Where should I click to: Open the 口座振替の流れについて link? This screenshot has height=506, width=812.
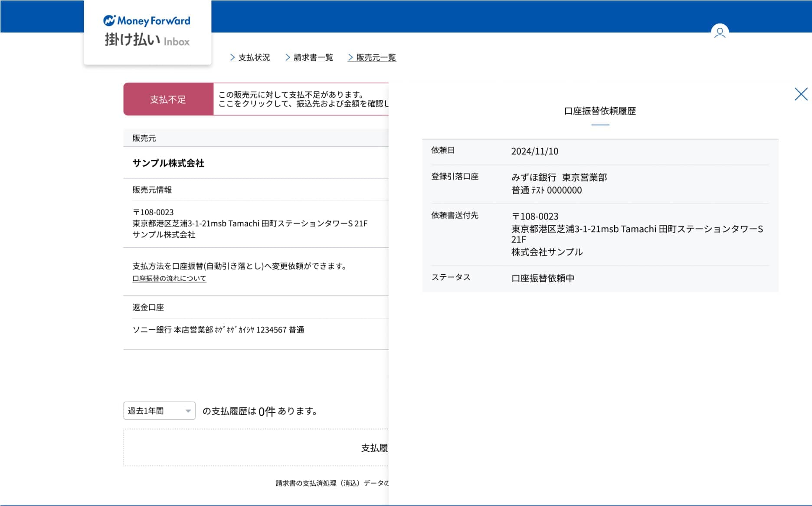(169, 278)
